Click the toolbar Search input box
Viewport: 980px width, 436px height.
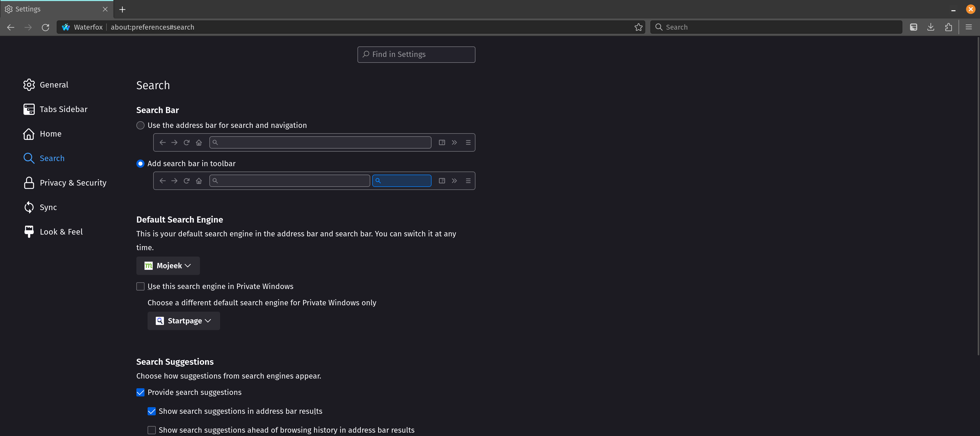[776, 27]
